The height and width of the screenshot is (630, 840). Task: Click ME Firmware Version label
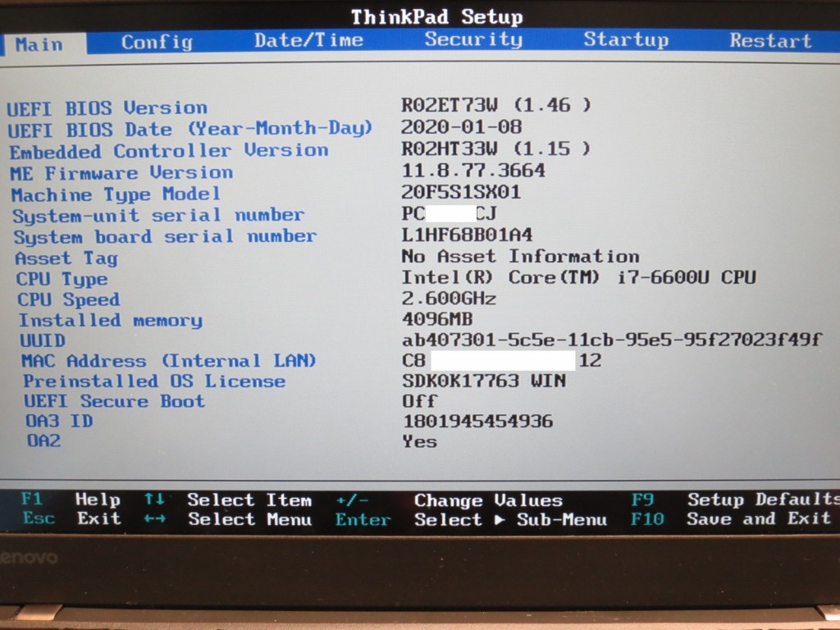[121, 173]
